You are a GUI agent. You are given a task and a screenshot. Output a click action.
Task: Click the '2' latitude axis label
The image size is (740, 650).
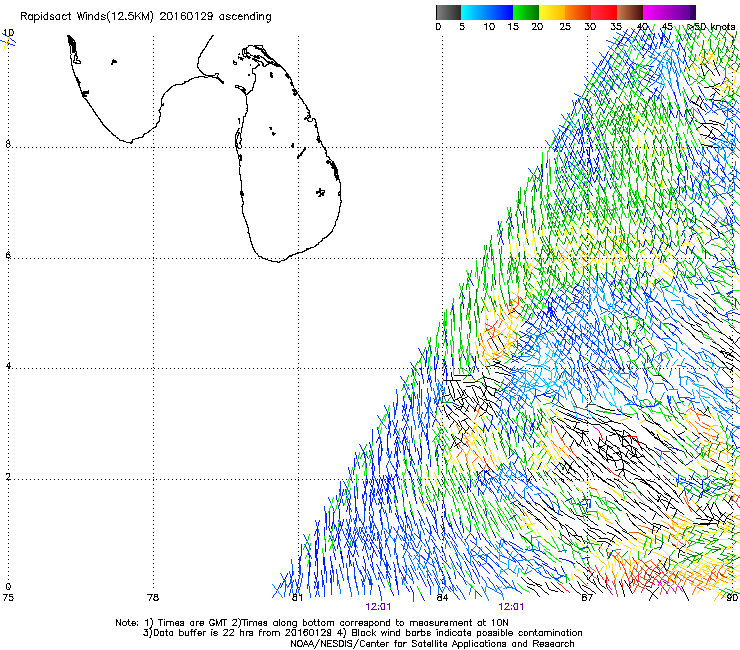8,477
